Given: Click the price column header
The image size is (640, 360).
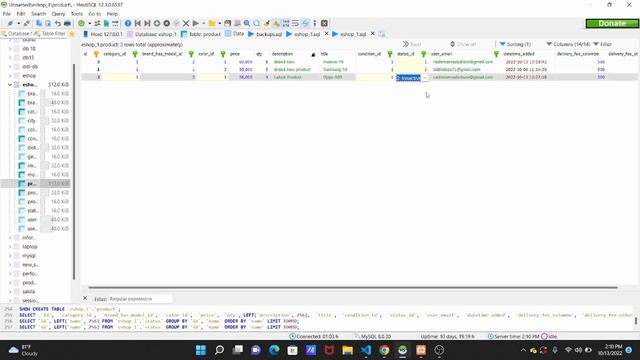Looking at the screenshot, I should pos(235,54).
